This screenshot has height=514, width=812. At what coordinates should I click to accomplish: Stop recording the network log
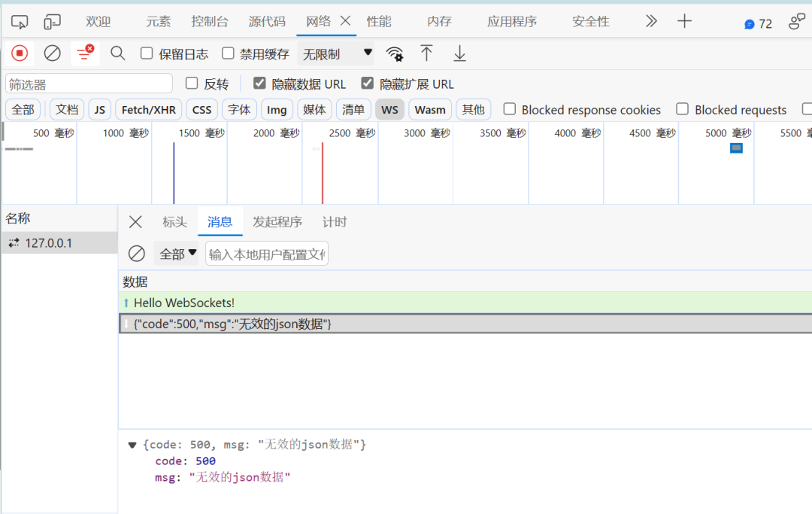tap(19, 53)
